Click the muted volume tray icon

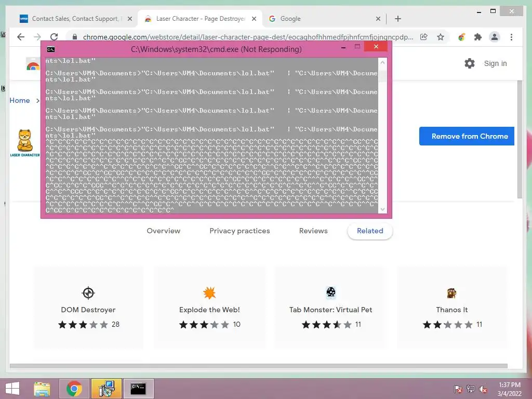click(483, 389)
